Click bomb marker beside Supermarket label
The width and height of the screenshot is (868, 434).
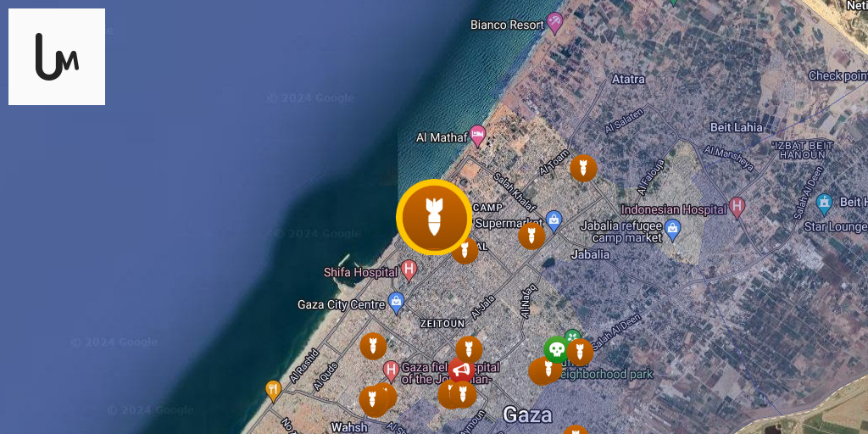531,236
